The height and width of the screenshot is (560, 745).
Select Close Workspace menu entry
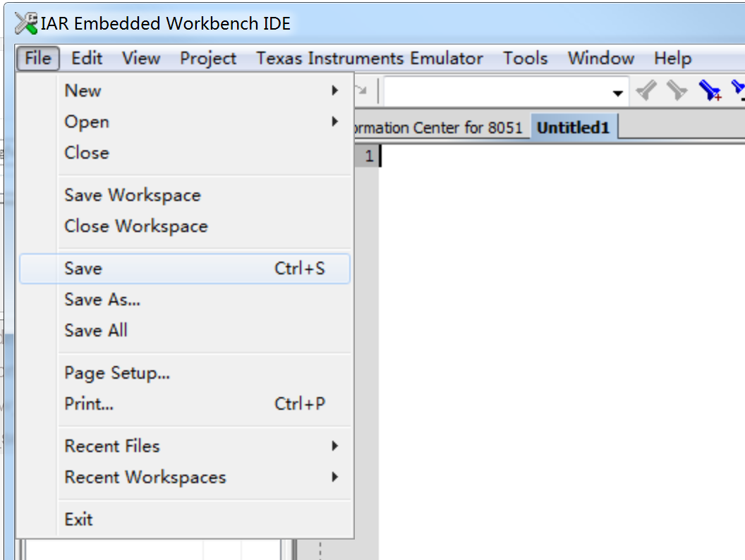tap(186, 226)
